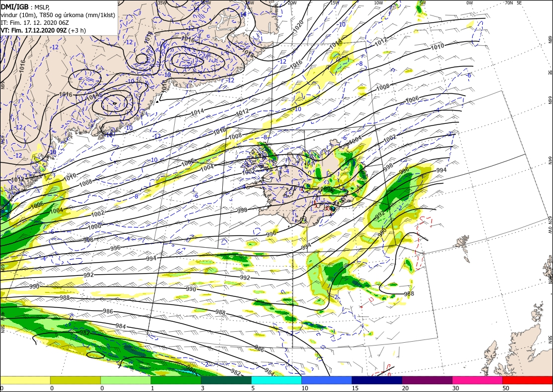Click the legend scale value 30

[456, 388]
